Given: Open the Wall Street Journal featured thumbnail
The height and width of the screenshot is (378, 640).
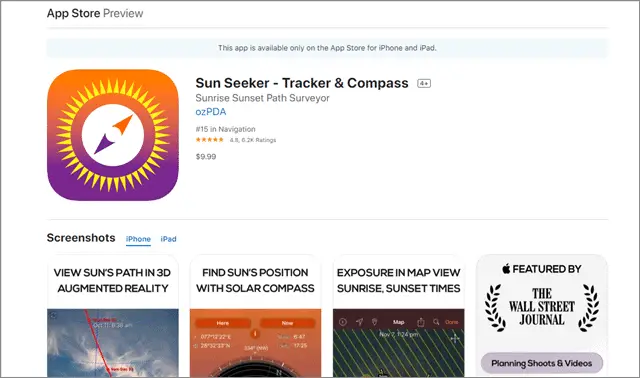Looking at the screenshot, I should [542, 316].
